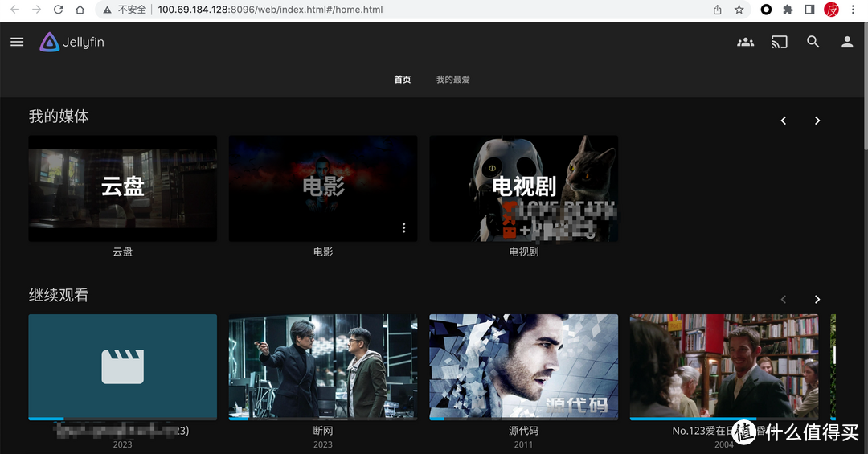Click the browser address bar URL
This screenshot has height=454, width=868.
coord(270,10)
